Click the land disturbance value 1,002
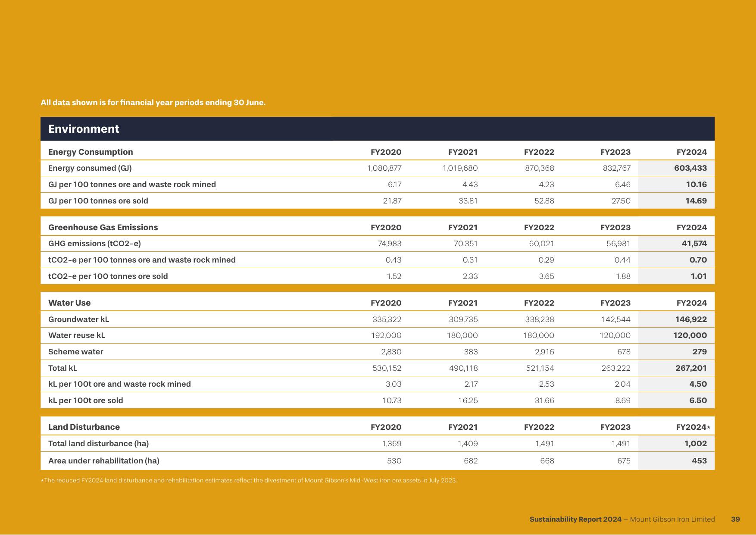756x535 pixels. pos(696,444)
